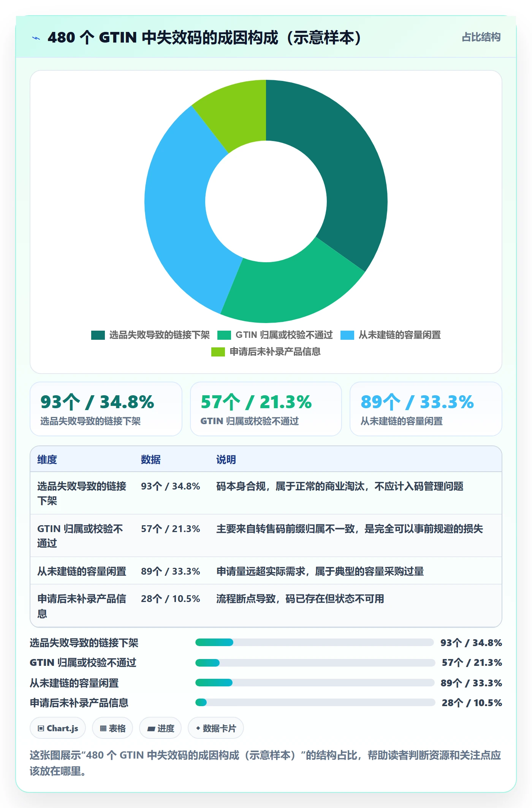532x808 pixels.
Task: Select table cell 选品失败导致的链接下架
Action: pyautogui.click(x=82, y=493)
